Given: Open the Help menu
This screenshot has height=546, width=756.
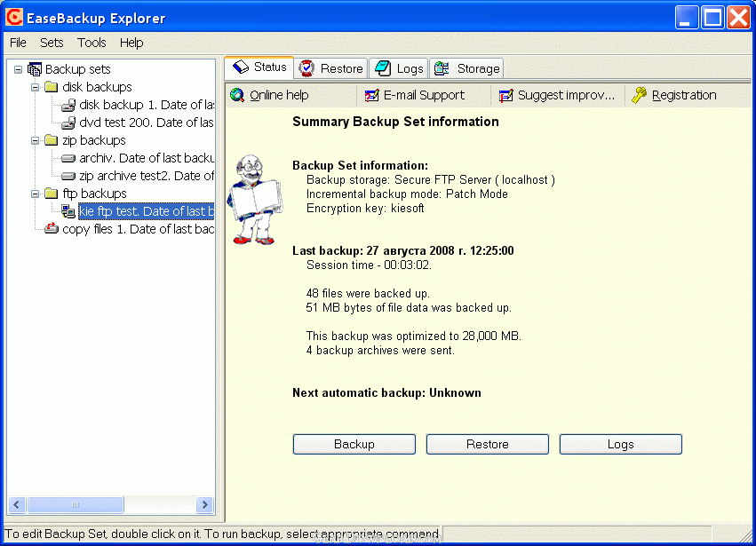Looking at the screenshot, I should (131, 43).
